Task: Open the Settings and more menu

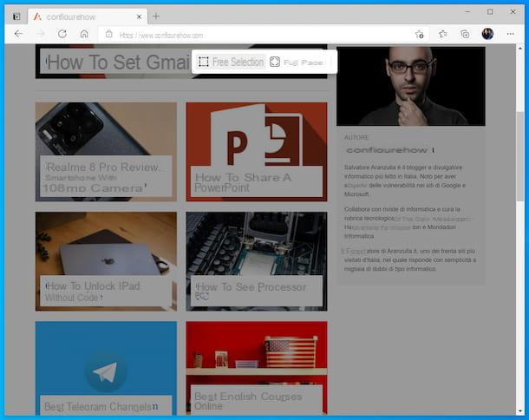Action: click(x=511, y=34)
